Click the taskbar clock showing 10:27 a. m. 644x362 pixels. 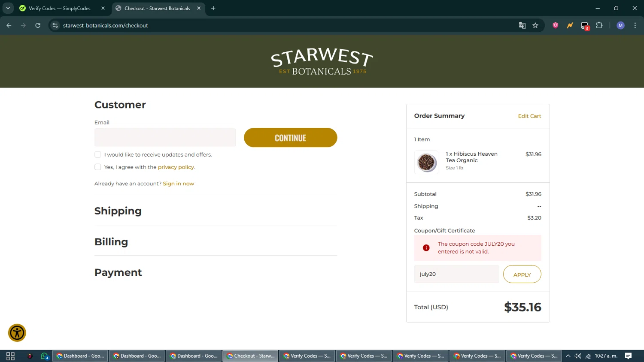(x=606, y=356)
